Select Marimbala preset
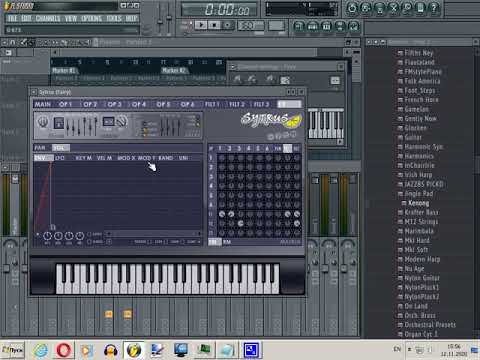The image size is (480, 360). point(419,231)
